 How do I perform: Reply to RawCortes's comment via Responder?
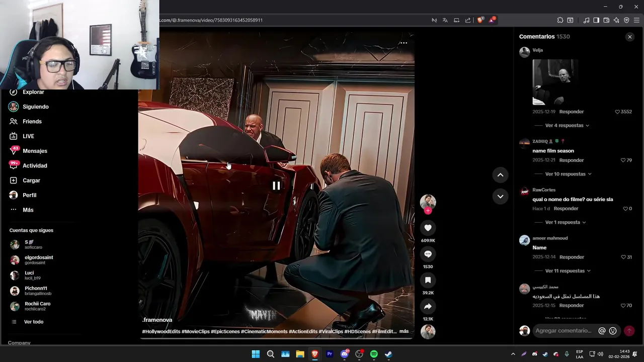tap(566, 209)
